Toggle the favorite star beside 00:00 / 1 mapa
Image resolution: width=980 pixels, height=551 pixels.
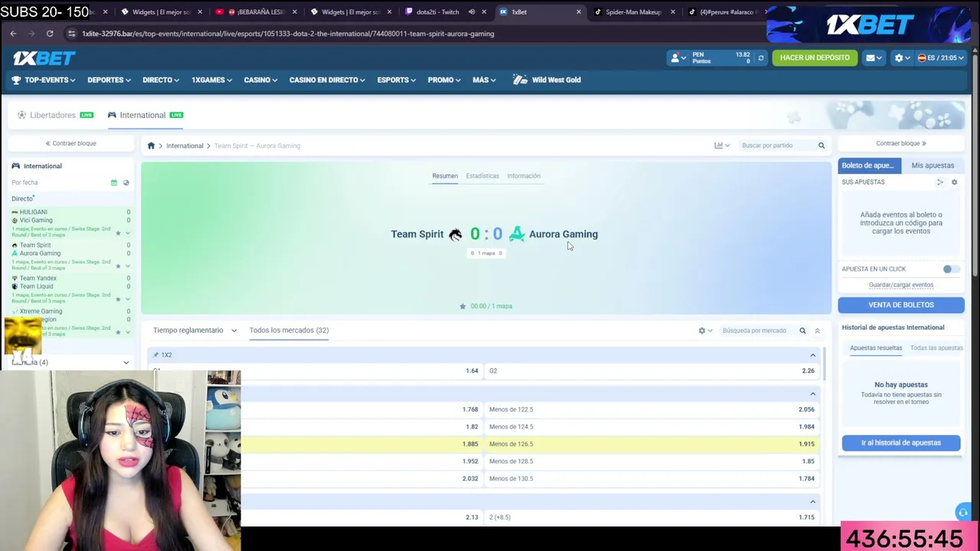click(x=462, y=306)
